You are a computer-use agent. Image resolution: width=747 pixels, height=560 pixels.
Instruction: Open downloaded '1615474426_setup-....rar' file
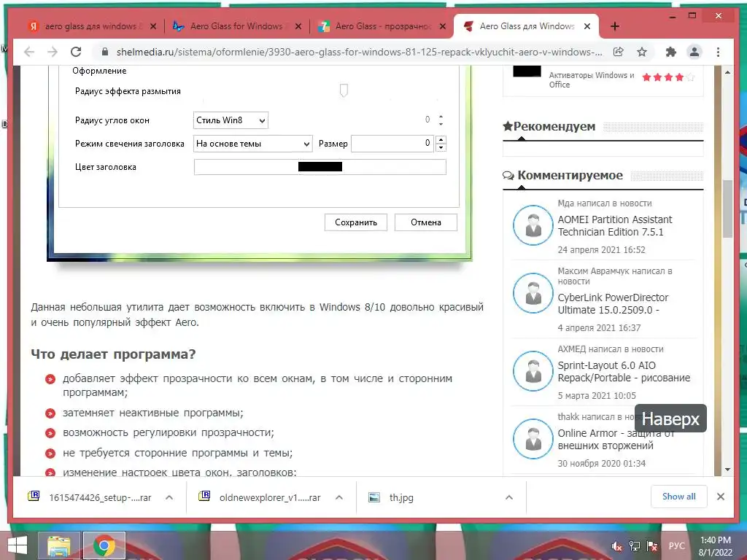click(x=90, y=497)
